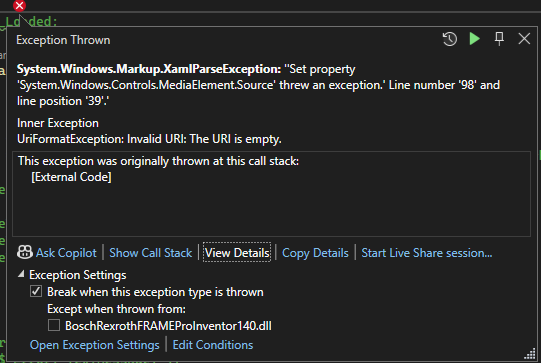Screen dimensions: 541x363
Task: Open the exception history clock icon
Action: click(x=450, y=39)
